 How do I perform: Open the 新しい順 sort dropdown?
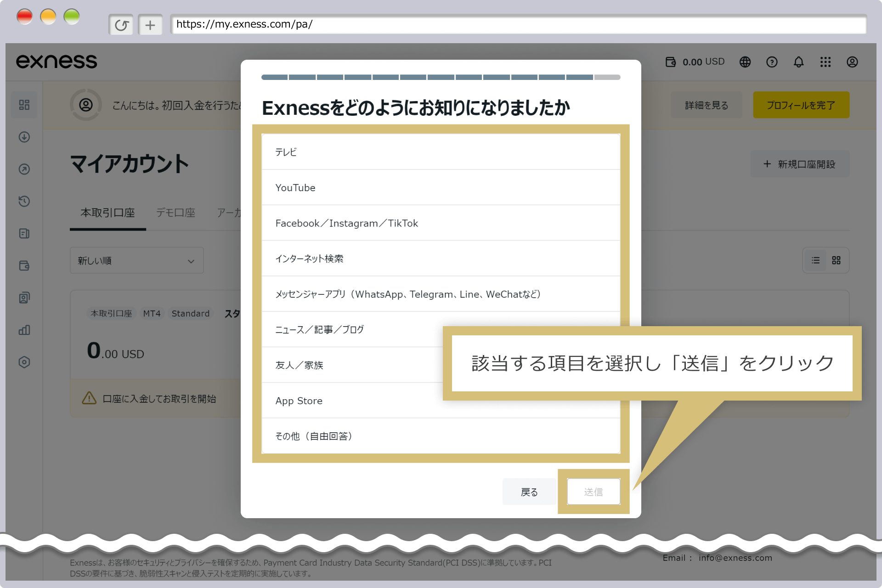[x=137, y=260]
